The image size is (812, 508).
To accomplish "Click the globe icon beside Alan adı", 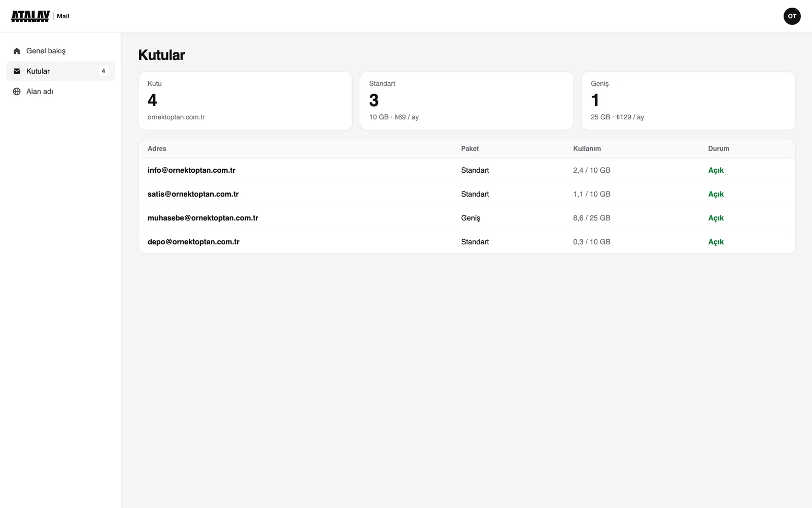I will (x=17, y=91).
